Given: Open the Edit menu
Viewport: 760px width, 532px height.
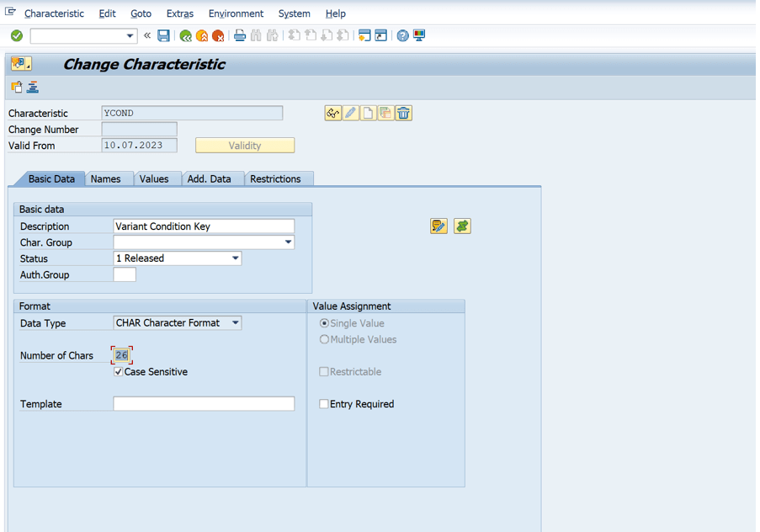Looking at the screenshot, I should coord(107,13).
